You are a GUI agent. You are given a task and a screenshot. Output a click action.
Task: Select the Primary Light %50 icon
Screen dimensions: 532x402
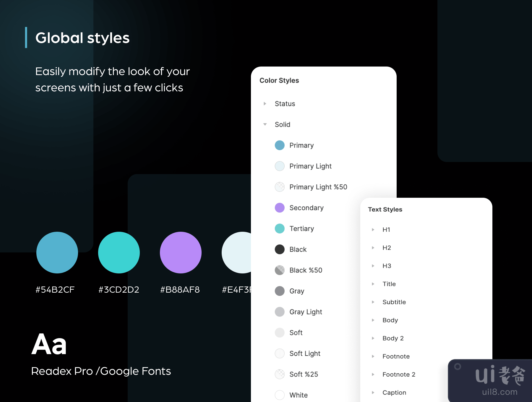coord(280,187)
